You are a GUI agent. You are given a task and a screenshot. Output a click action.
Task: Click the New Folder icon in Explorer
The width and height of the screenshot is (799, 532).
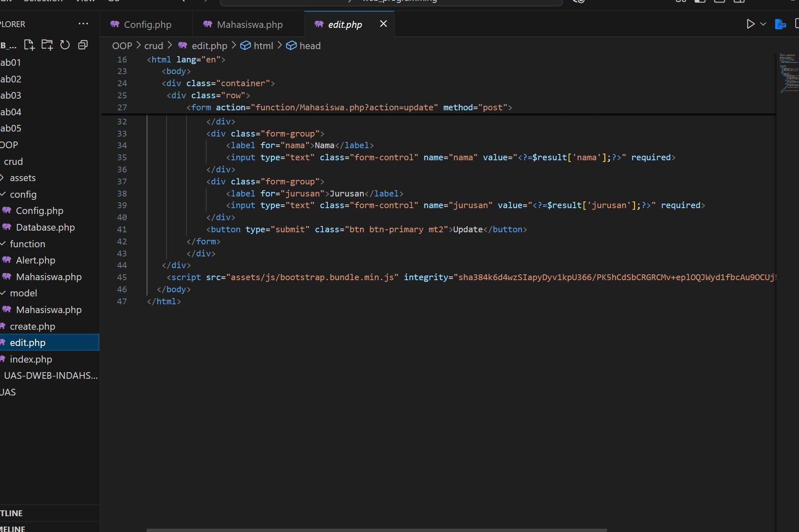click(x=47, y=45)
